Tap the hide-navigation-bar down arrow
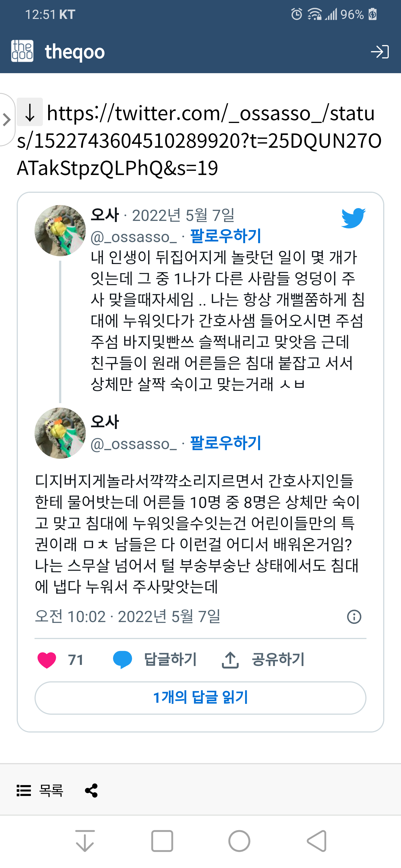 tap(85, 841)
